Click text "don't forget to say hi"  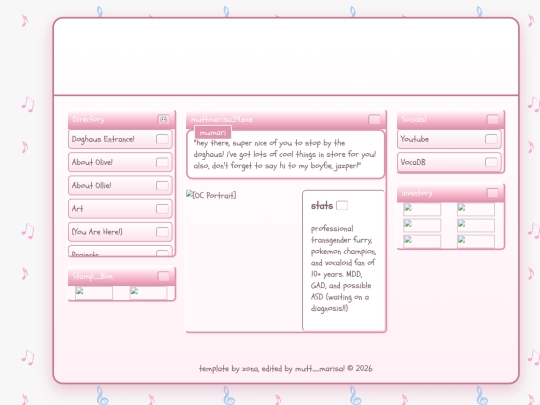249,166
